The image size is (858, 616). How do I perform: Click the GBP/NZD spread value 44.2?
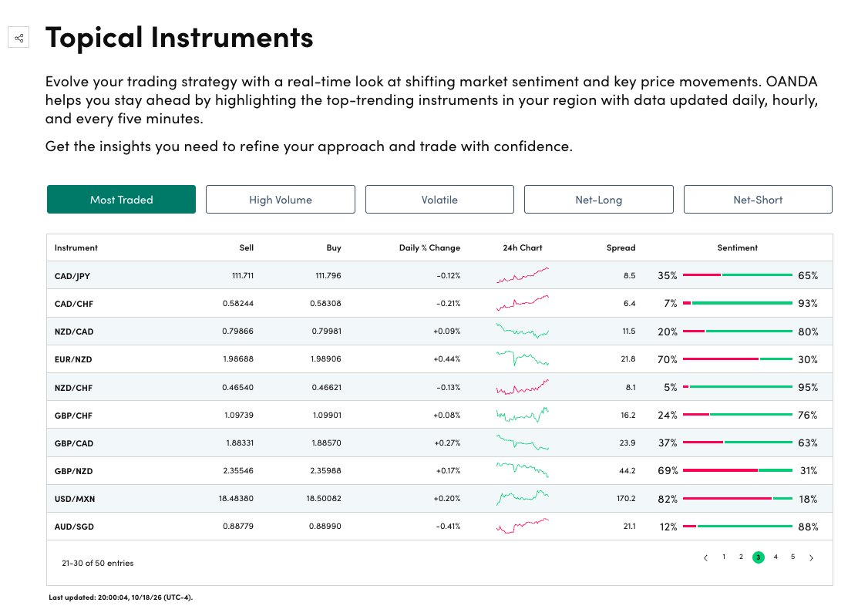[628, 470]
